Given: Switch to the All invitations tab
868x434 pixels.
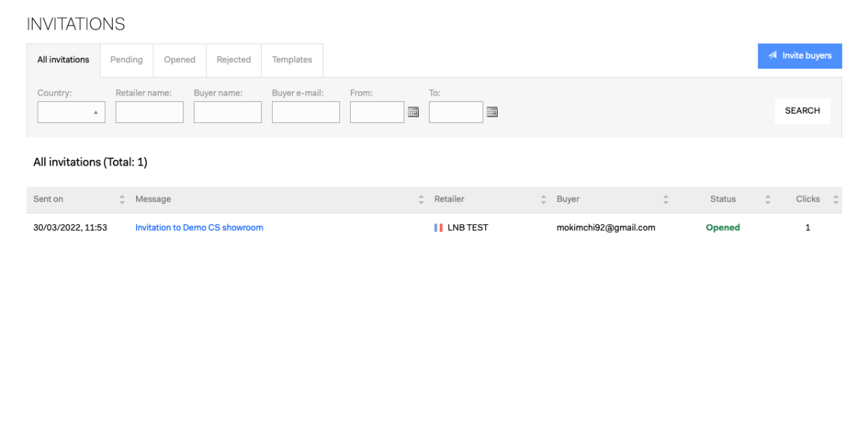Looking at the screenshot, I should (x=64, y=60).
